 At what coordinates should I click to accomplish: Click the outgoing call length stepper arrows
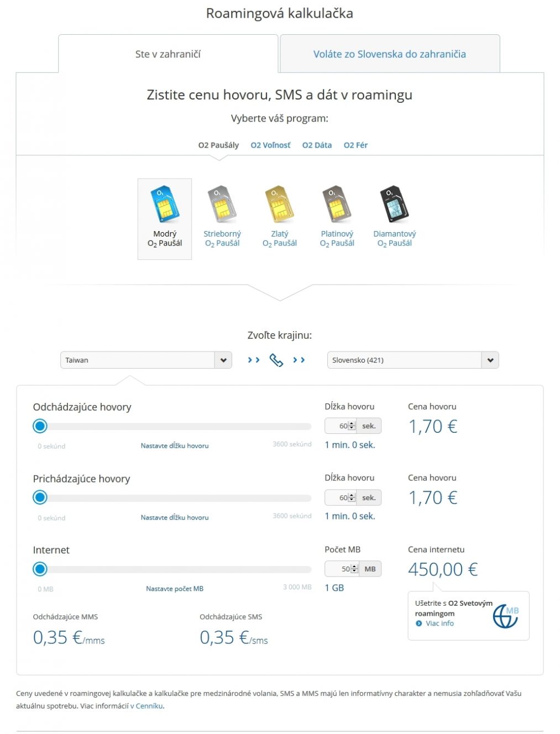pos(352,426)
